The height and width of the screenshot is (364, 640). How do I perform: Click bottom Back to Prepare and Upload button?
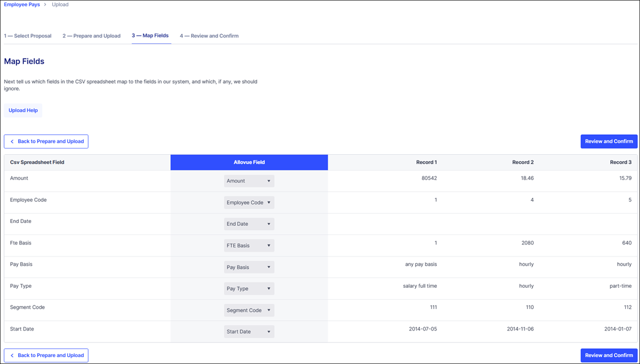point(46,355)
